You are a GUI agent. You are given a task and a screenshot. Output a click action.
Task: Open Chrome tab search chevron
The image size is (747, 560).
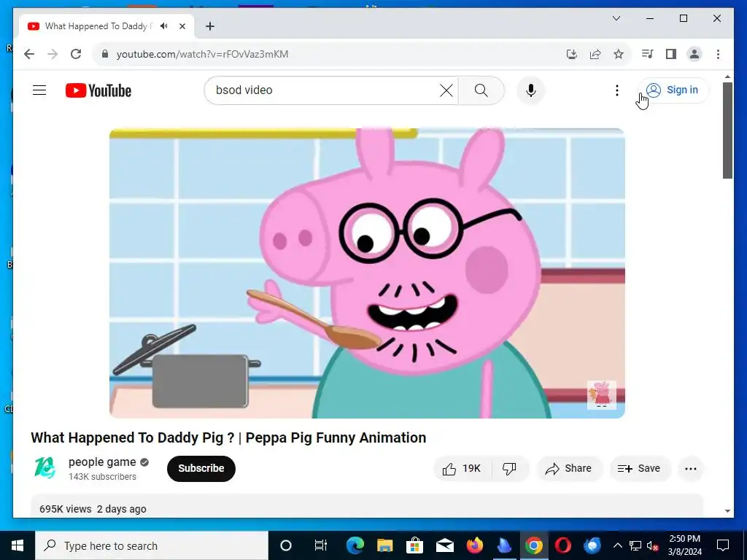(x=616, y=18)
